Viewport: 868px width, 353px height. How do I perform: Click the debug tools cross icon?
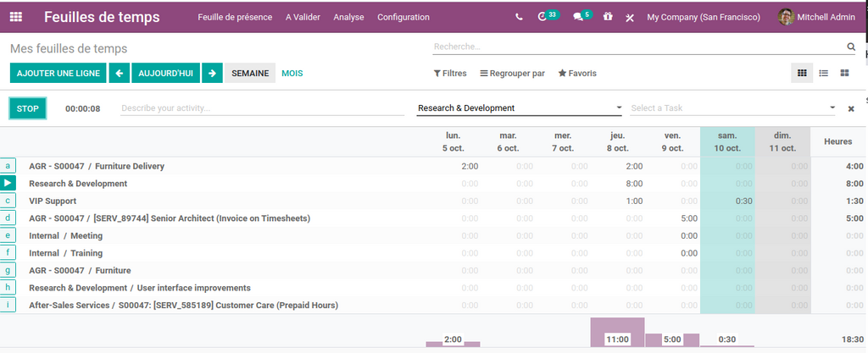tap(630, 18)
